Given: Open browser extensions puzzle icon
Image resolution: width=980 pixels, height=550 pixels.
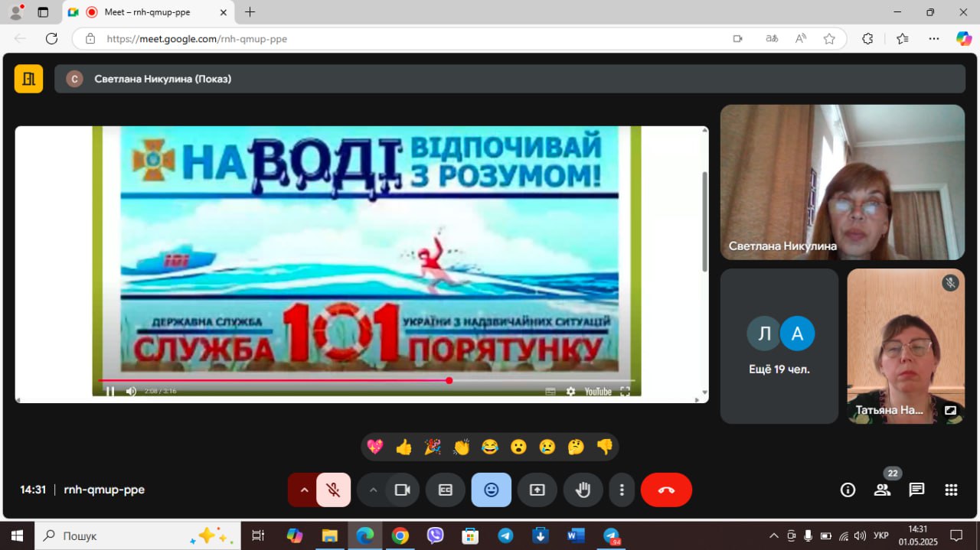Looking at the screenshot, I should (867, 39).
